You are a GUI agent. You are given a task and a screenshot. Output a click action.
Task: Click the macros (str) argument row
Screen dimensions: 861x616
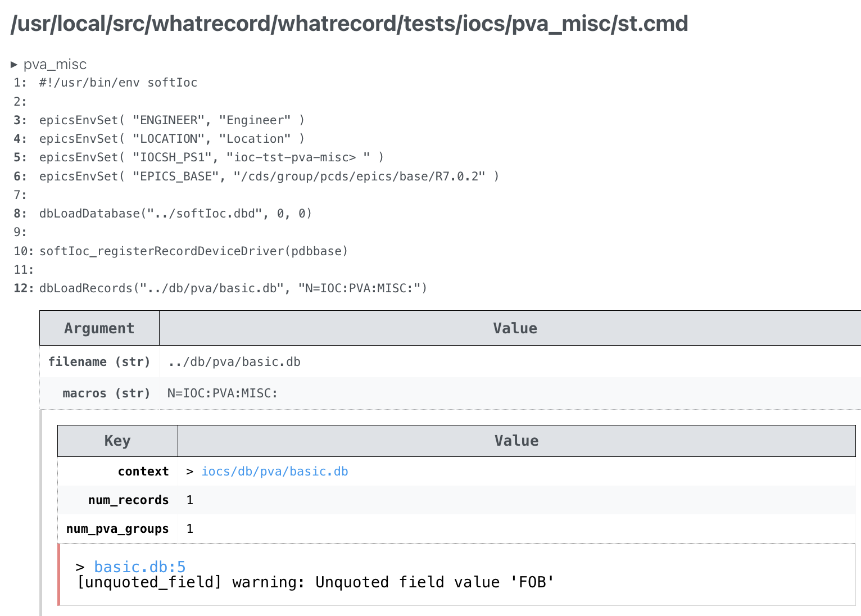point(222,393)
